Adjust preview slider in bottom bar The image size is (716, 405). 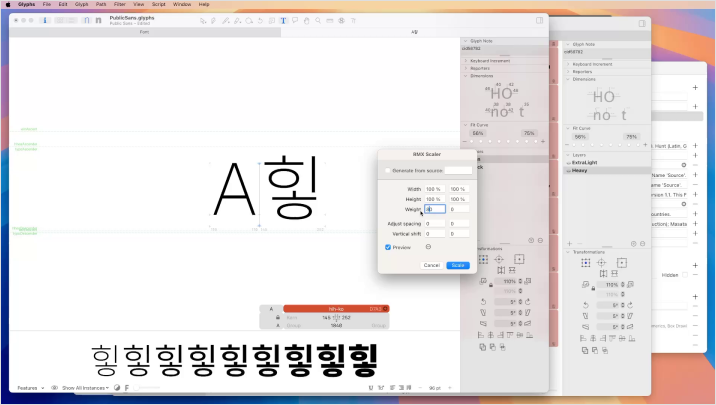pyautogui.click(x=147, y=388)
